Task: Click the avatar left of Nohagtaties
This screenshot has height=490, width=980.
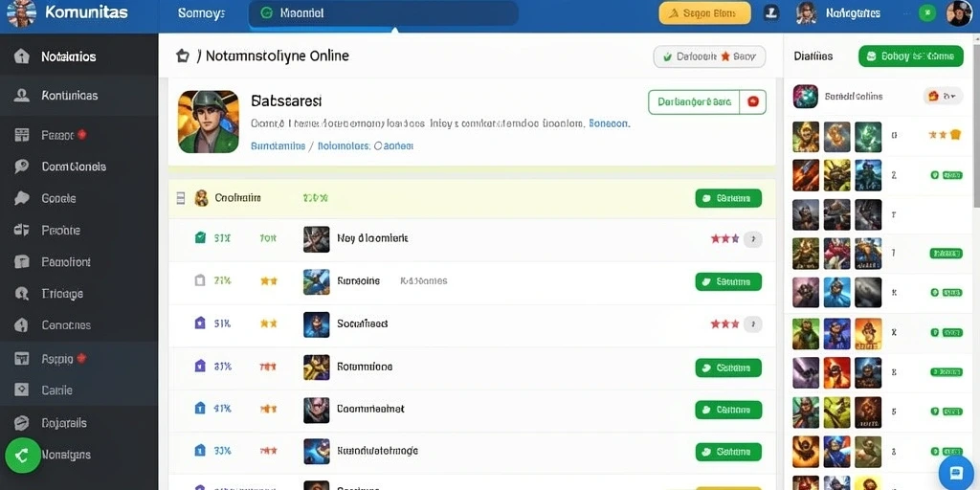Action: point(806,13)
